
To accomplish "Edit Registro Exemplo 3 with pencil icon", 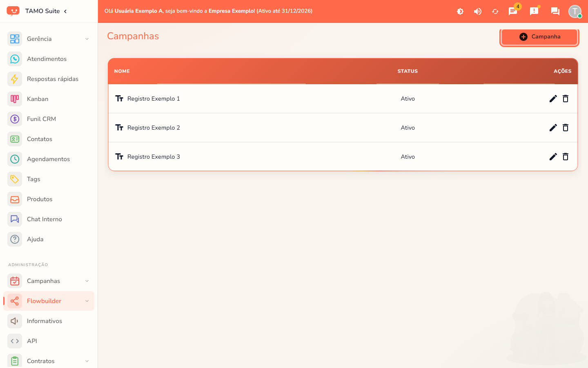I will click(x=553, y=157).
